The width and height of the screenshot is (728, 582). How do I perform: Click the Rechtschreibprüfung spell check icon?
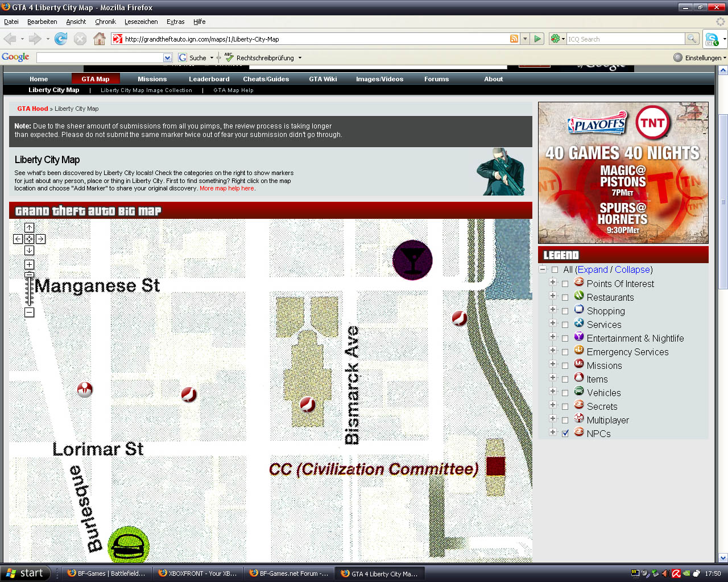click(229, 57)
